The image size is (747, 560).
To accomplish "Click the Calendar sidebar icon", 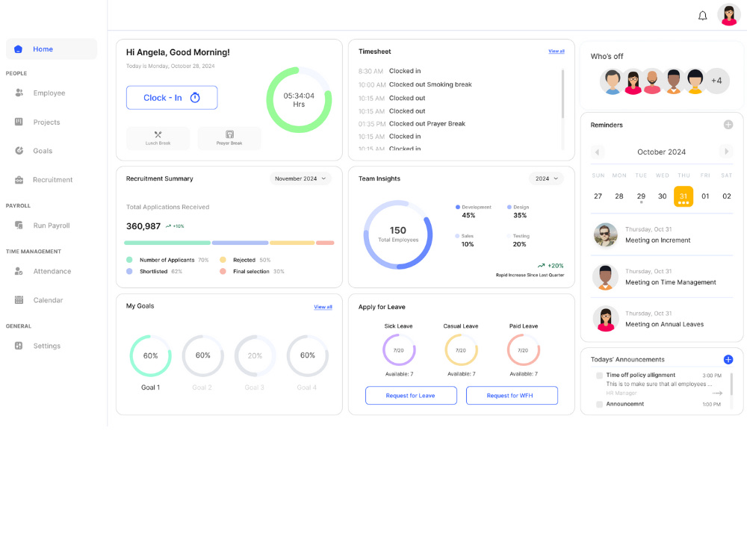I will [19, 300].
